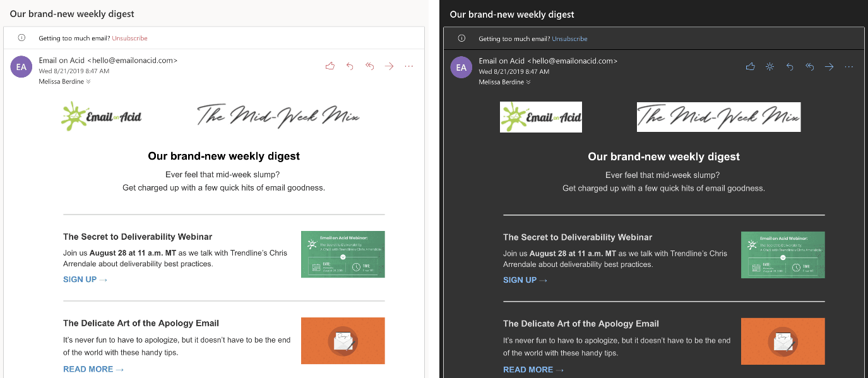
Task: Click the reply-all double-arrow icon
Action: pos(369,66)
